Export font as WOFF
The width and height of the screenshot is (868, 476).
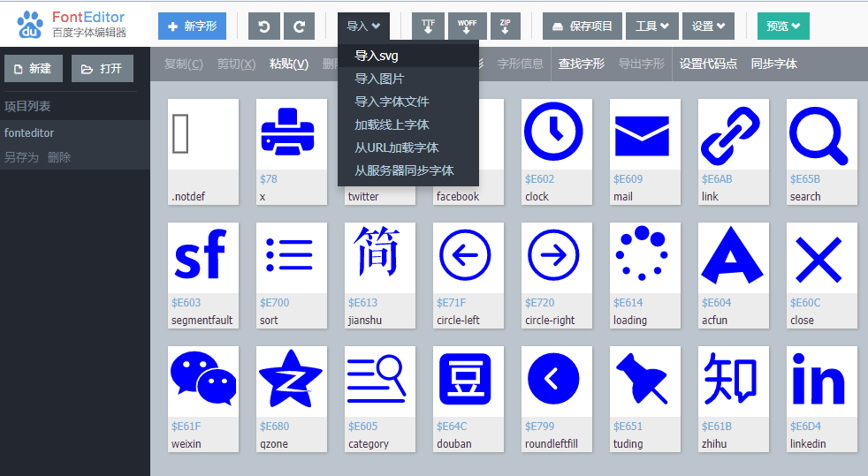pos(467,26)
